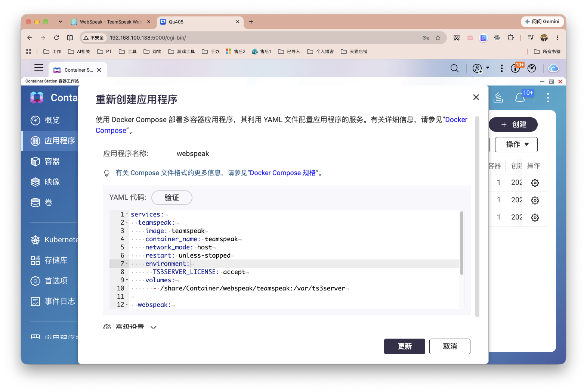
Task: Expand the 高级设置 advanced settings section
Action: [x=130, y=327]
